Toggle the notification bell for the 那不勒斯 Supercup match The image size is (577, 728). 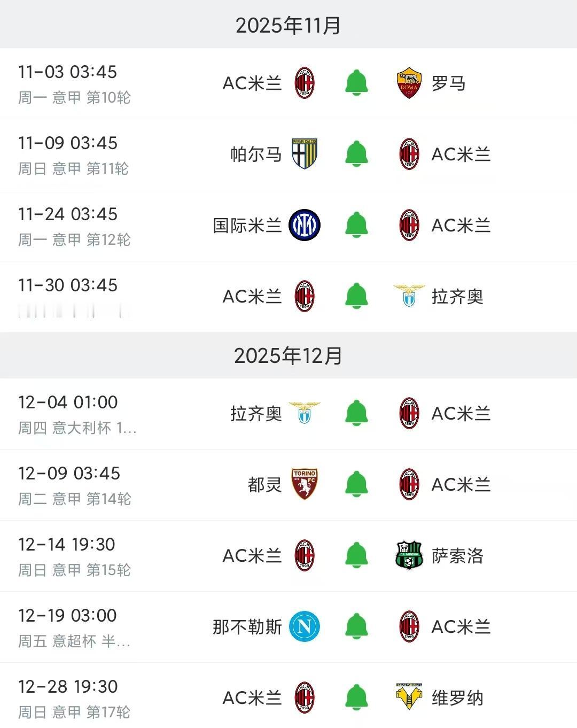tap(356, 626)
